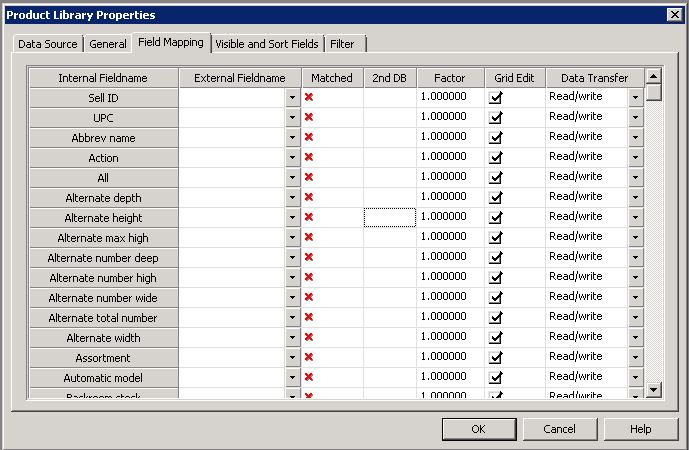Open External Fieldname dropdown for Abbrev name

[x=292, y=138]
